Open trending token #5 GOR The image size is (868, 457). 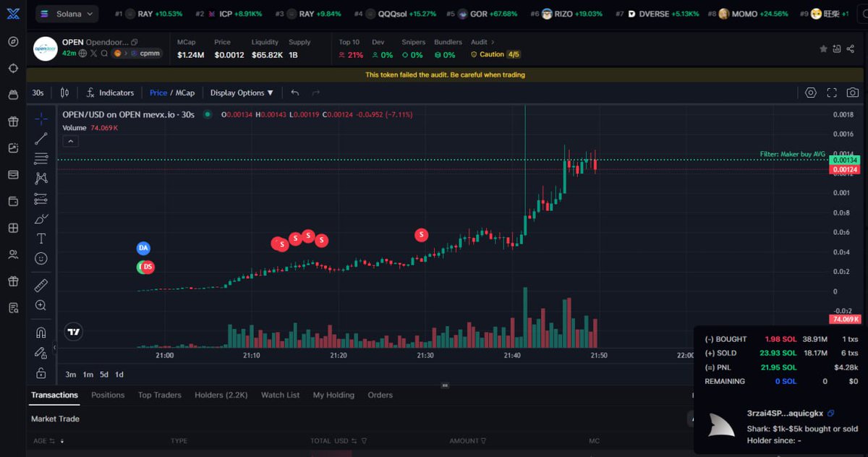[x=482, y=14]
